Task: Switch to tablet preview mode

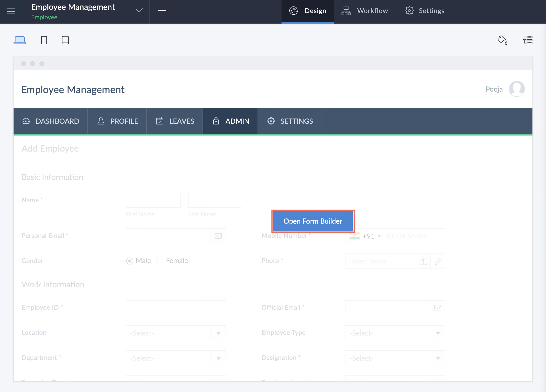Action: click(x=65, y=40)
